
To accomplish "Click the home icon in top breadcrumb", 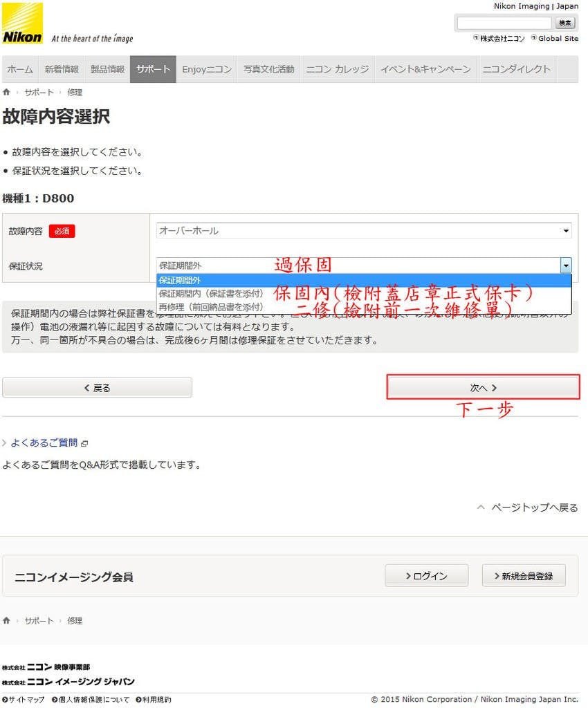I will tap(6, 92).
